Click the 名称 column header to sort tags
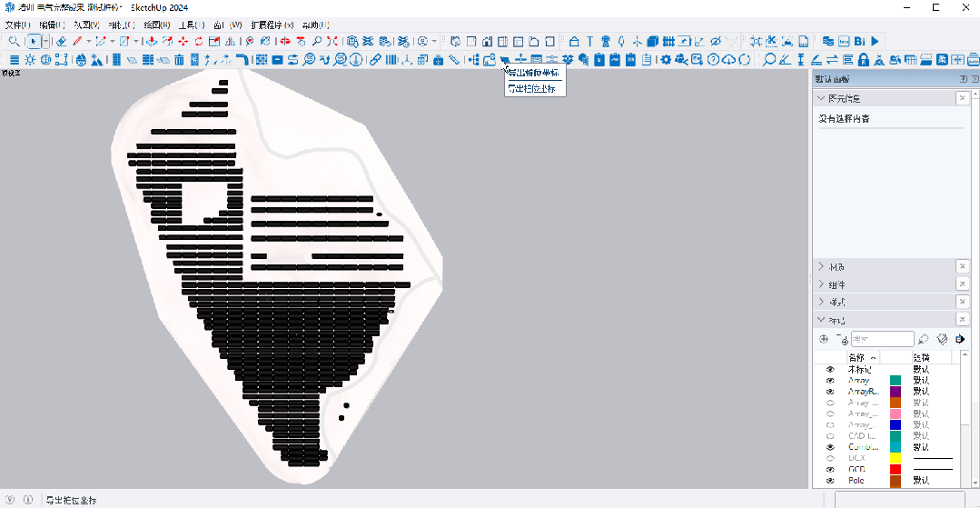The height and width of the screenshot is (508, 980). (857, 357)
